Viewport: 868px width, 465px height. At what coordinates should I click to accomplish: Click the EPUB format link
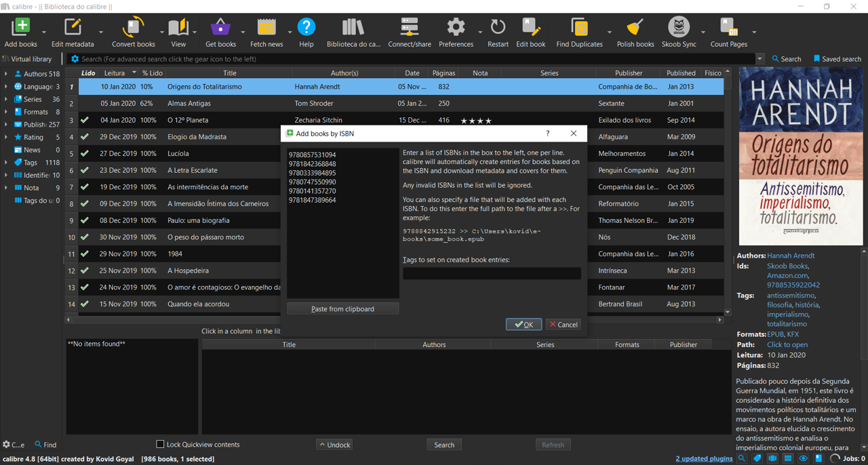pyautogui.click(x=775, y=334)
